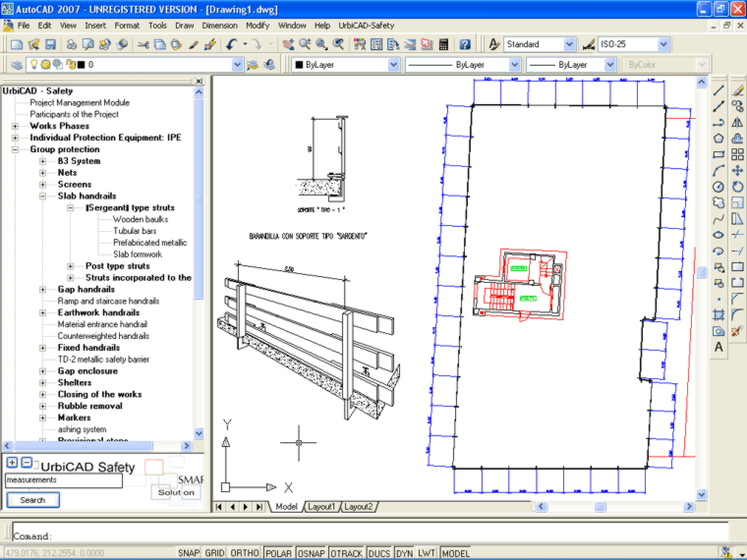
Task: Click the New drawing icon
Action: click(17, 44)
